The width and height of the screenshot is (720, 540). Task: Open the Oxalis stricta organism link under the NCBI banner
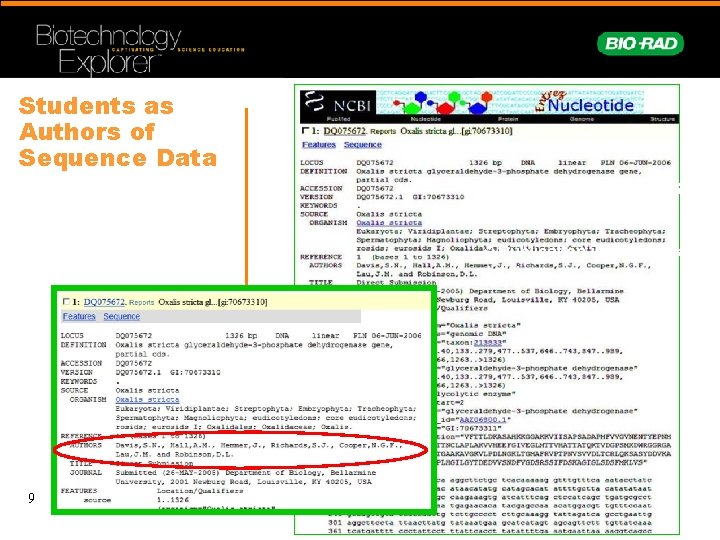click(389, 223)
